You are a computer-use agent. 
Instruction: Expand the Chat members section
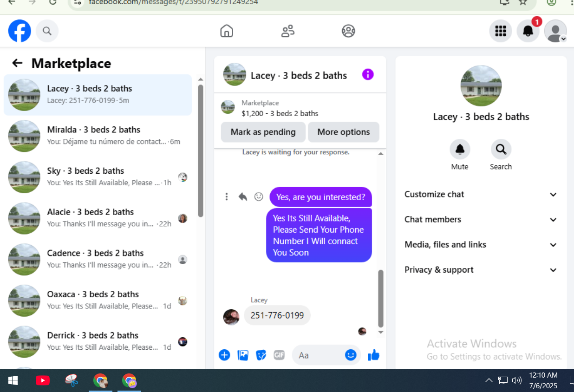(481, 220)
